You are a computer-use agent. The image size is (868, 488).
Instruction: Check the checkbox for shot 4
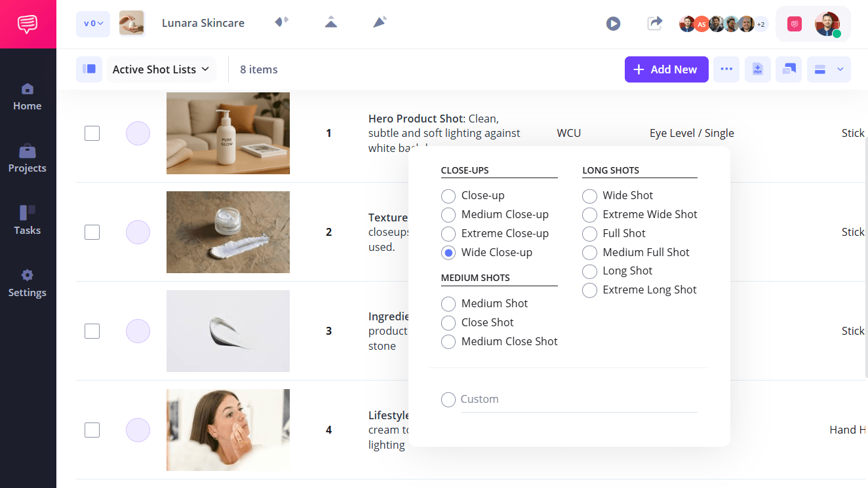(92, 430)
